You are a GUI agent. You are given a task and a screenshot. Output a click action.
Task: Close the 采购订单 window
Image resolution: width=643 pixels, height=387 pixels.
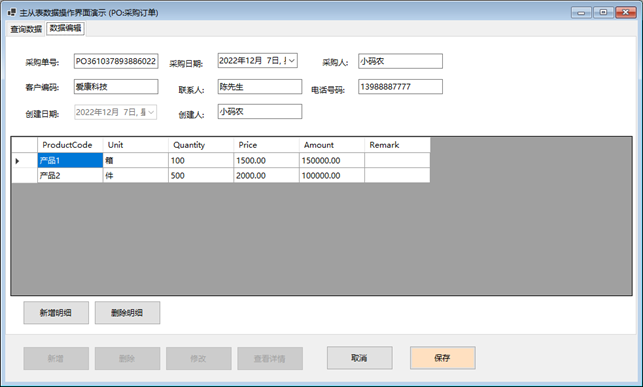pyautogui.click(x=626, y=12)
